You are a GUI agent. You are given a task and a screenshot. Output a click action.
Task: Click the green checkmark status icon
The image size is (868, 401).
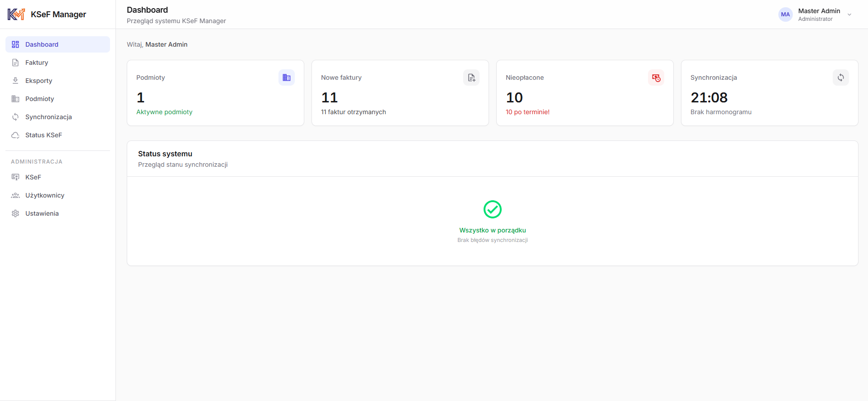pyautogui.click(x=493, y=209)
